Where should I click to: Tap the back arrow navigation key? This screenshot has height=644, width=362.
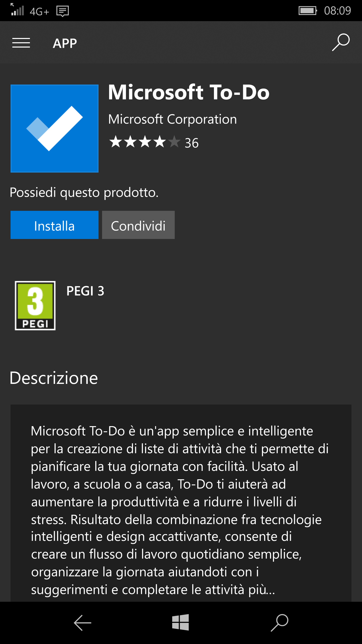82,623
